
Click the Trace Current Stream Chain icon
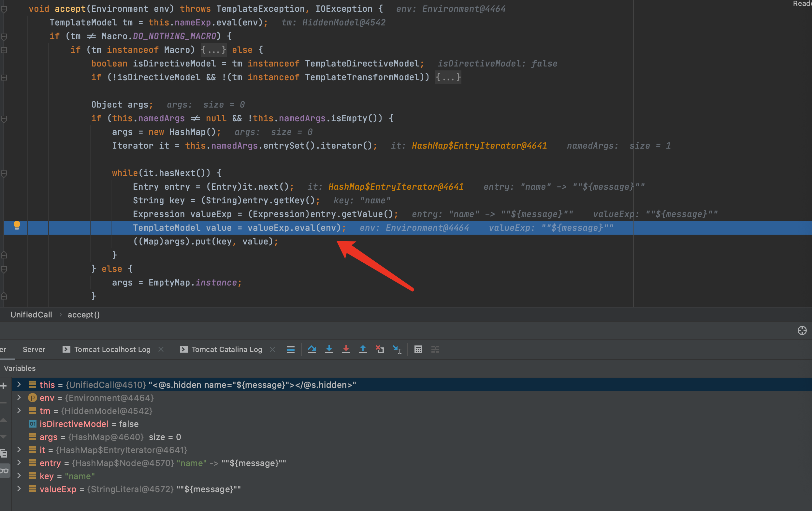(435, 349)
